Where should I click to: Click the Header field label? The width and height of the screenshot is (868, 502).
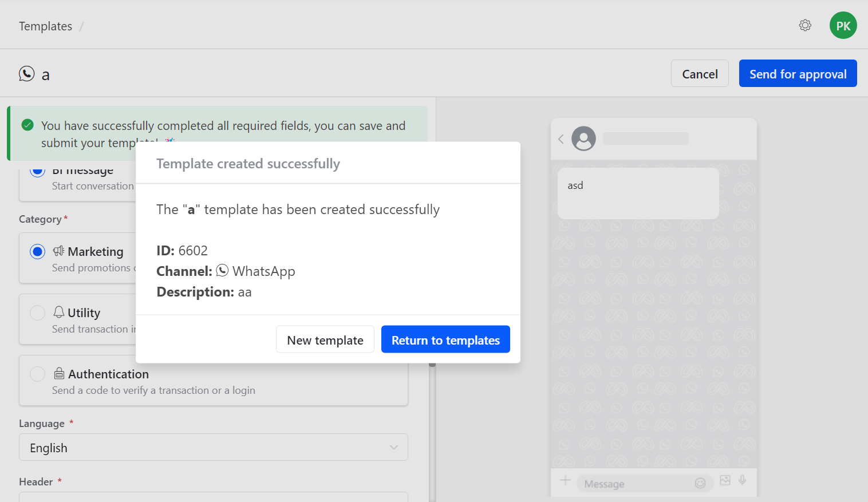36,482
